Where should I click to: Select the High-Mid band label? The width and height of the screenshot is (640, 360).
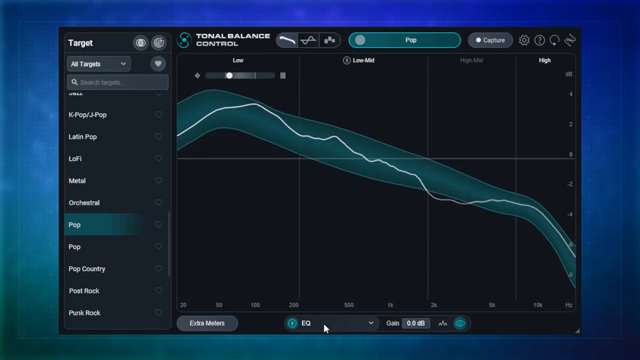[471, 60]
